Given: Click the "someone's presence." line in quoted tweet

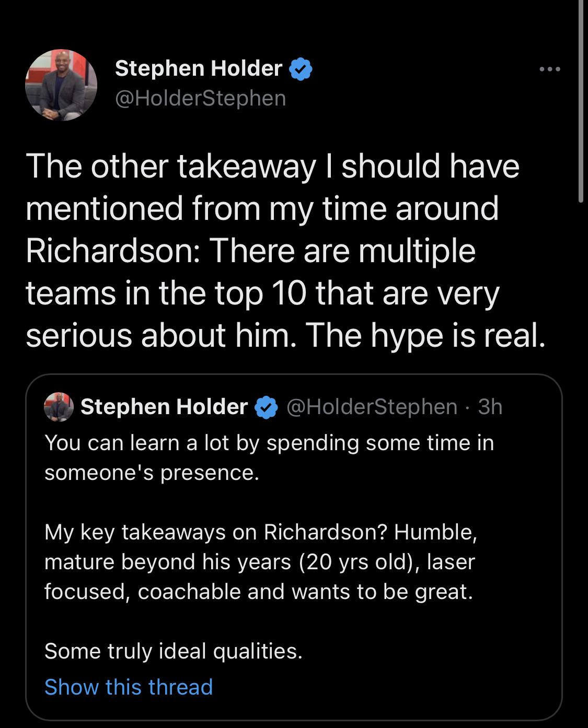Looking at the screenshot, I should click(x=152, y=473).
